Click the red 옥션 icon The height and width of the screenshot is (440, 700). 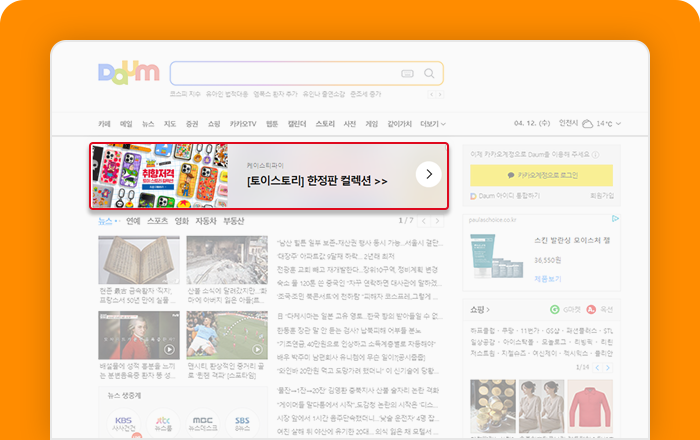tap(591, 309)
